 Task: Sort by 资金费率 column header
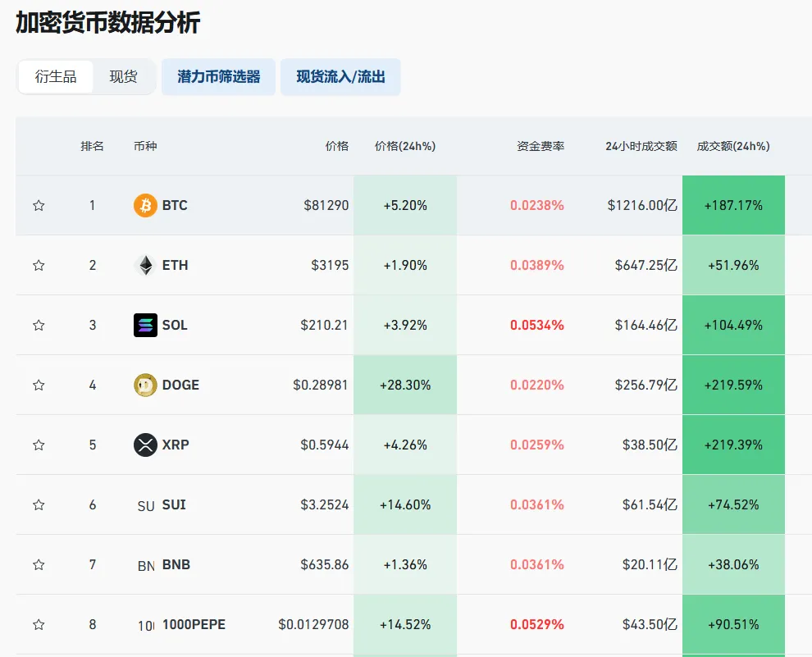[541, 146]
